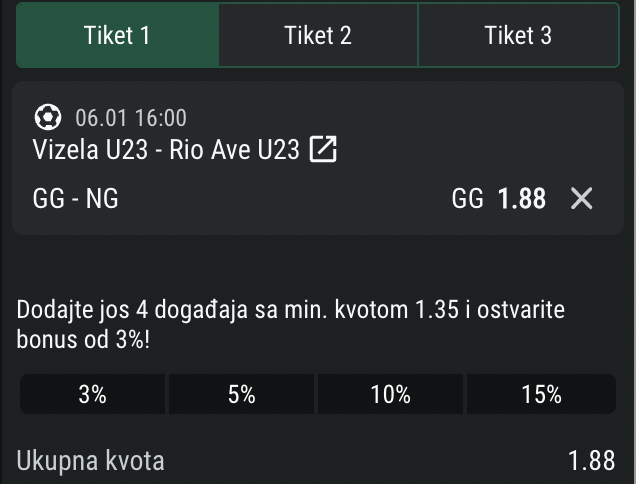Click the 10% bonus step
636x484 pixels.
coord(390,395)
